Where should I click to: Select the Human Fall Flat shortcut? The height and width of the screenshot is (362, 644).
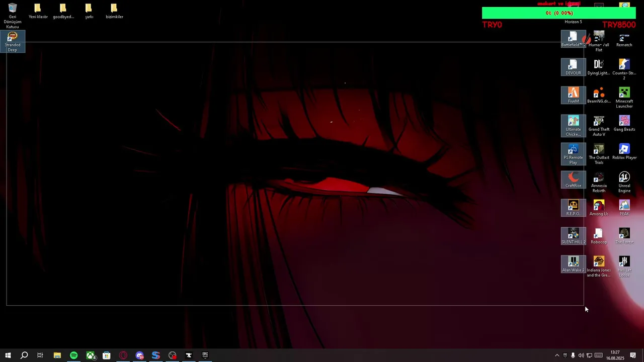(x=599, y=41)
